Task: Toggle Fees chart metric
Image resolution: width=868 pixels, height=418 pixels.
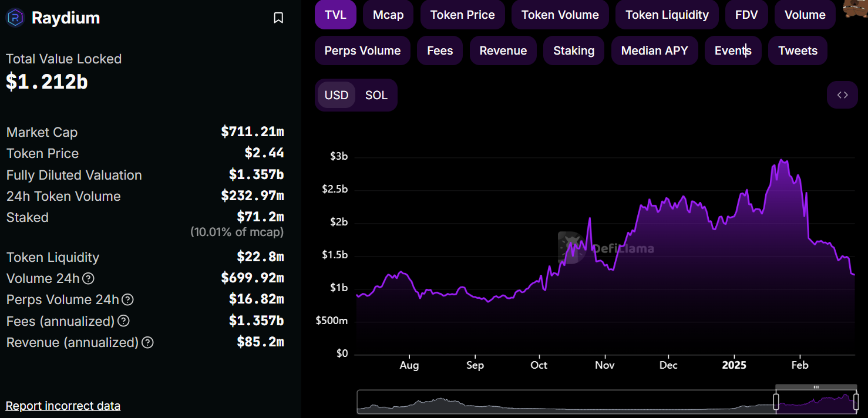Action: pyautogui.click(x=440, y=51)
